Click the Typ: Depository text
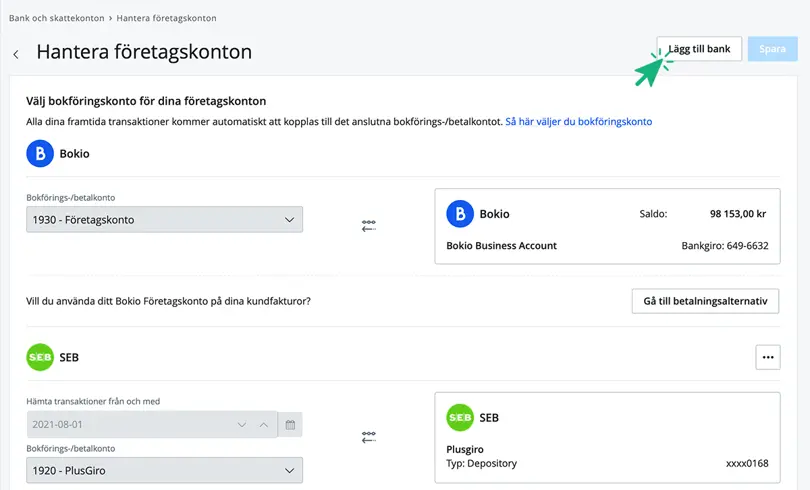This screenshot has width=810, height=490. point(481,464)
